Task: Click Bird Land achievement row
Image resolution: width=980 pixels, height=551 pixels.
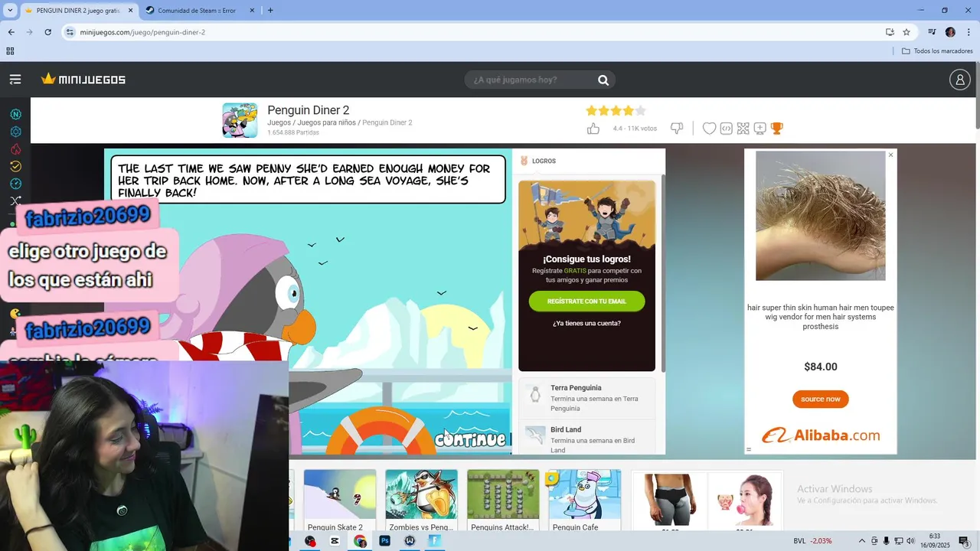Action: (x=586, y=439)
